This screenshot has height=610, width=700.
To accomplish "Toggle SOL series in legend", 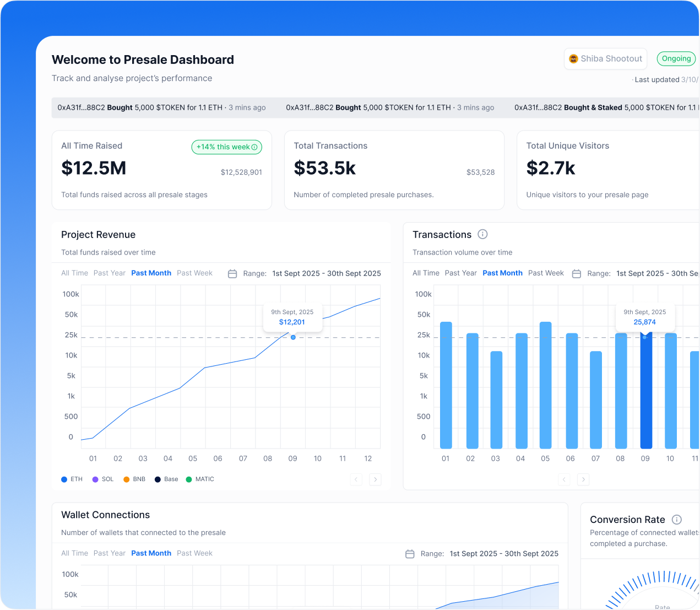I will (x=103, y=479).
